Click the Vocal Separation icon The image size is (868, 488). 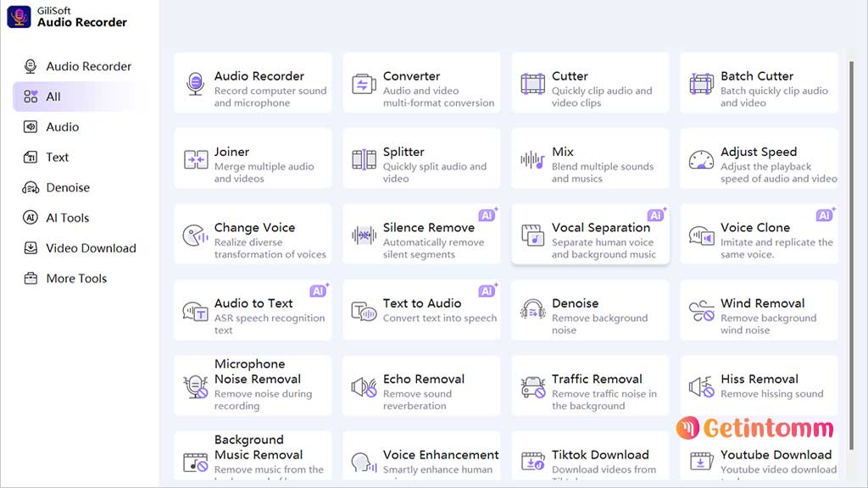532,236
